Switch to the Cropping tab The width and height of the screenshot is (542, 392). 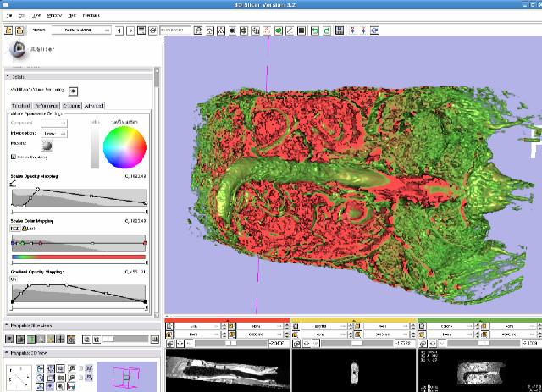click(x=72, y=106)
